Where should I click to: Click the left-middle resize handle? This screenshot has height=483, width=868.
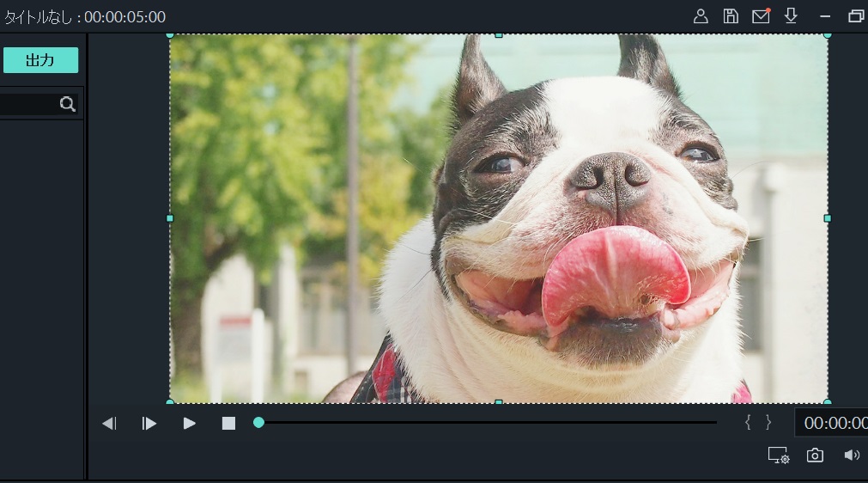tap(170, 218)
